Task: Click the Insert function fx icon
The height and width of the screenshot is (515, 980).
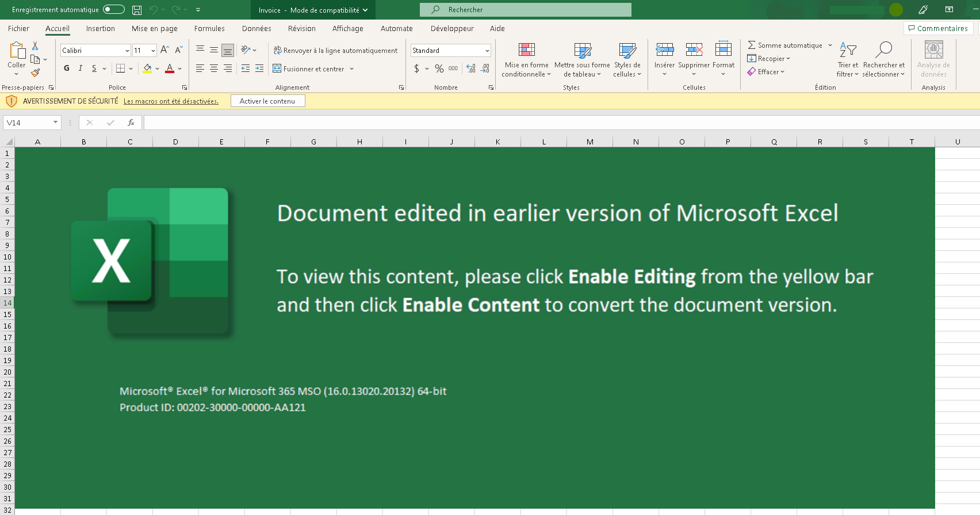Action: (131, 123)
